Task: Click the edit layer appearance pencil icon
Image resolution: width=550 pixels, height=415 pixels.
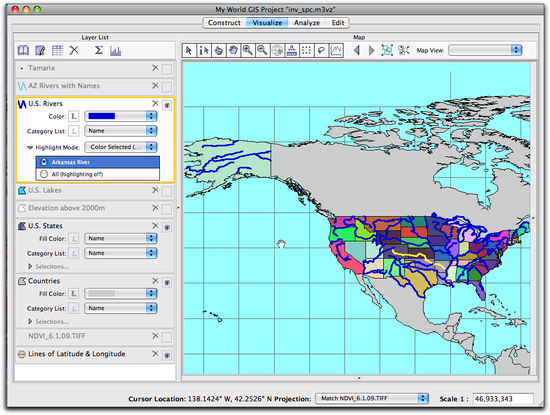Action: point(40,51)
